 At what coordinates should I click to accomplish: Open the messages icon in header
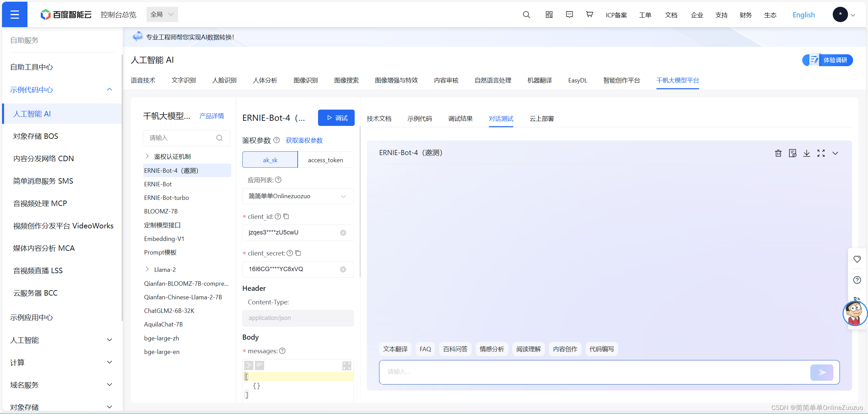570,15
